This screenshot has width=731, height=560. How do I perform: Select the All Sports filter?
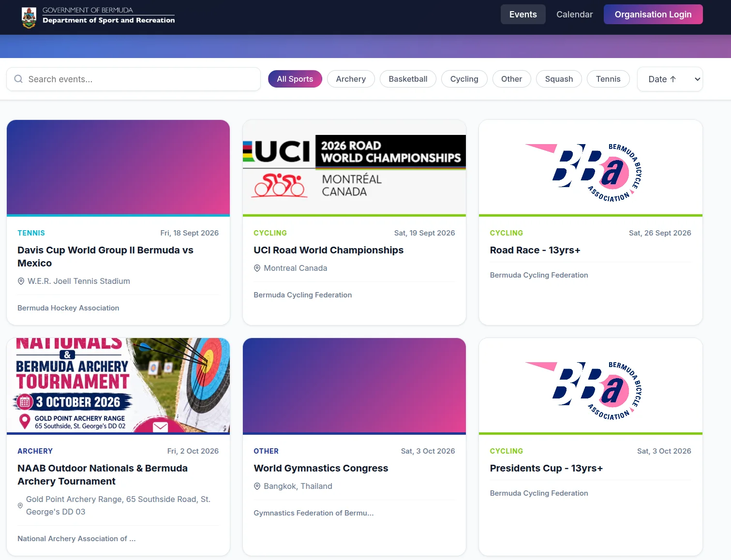click(295, 79)
